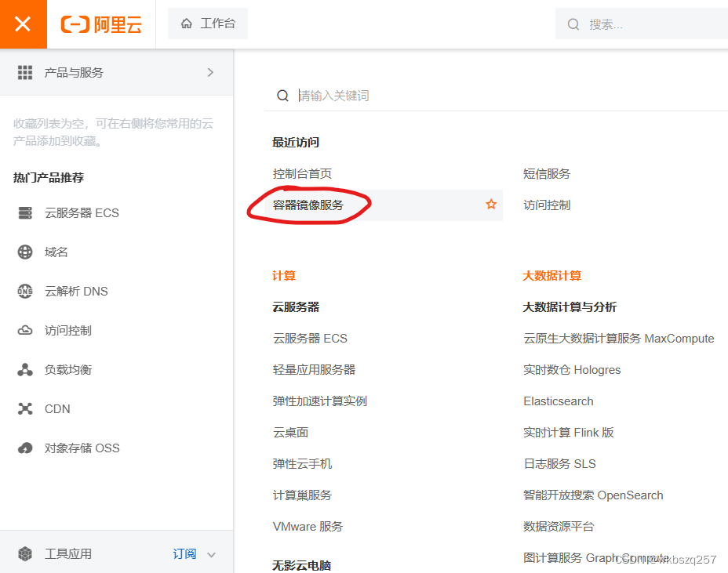Image resolution: width=728 pixels, height=573 pixels.
Task: Open 日志服务 SLS
Action: point(559,463)
